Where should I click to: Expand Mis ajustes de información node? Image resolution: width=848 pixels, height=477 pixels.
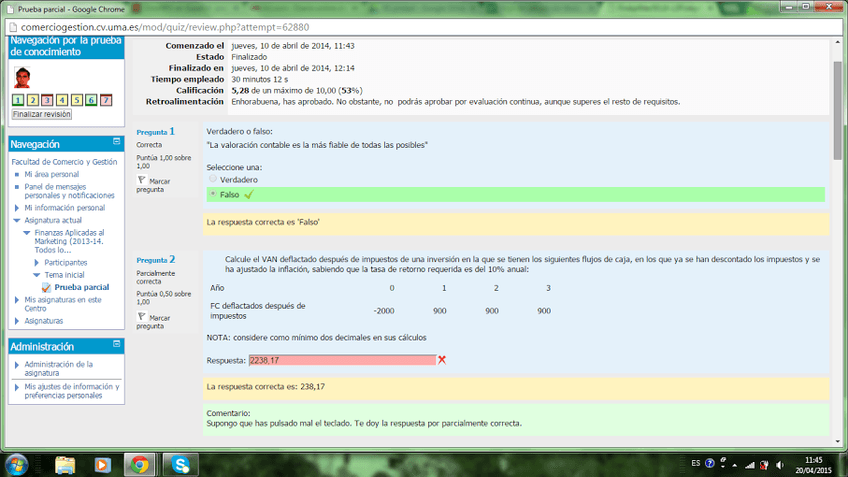tap(17, 387)
